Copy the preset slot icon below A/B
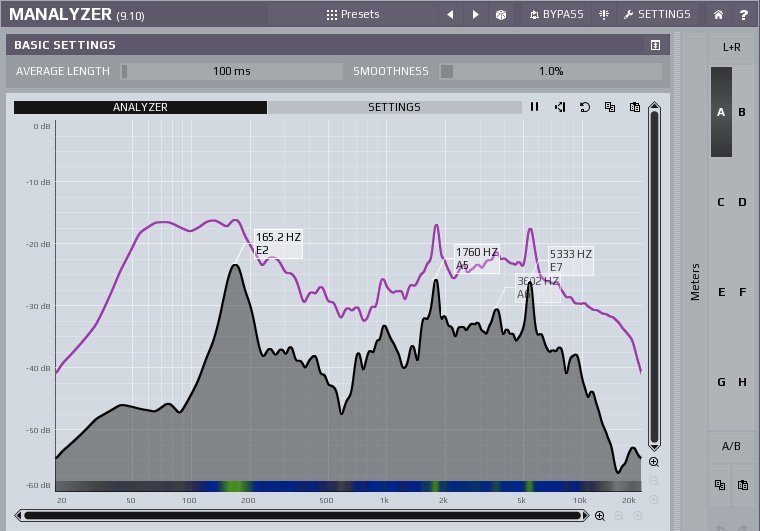760x531 pixels. (x=720, y=484)
